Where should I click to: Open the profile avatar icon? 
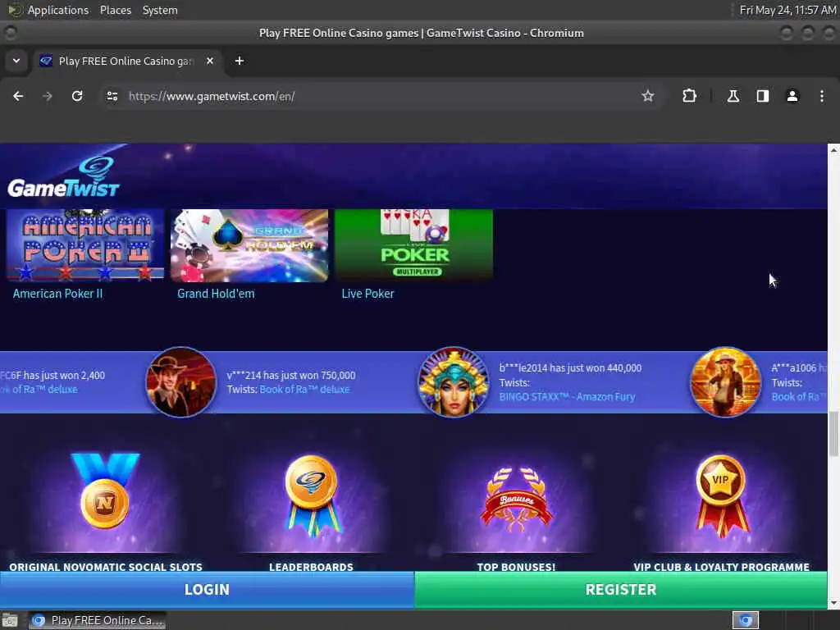click(x=792, y=96)
